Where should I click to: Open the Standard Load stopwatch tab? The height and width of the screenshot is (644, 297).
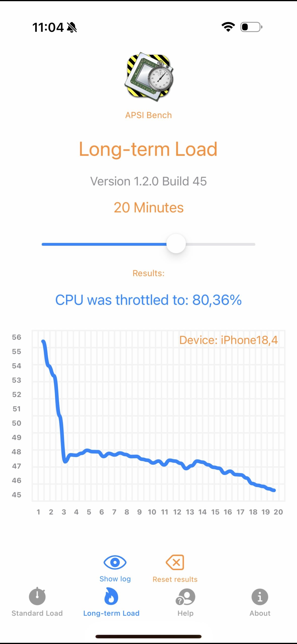point(37,596)
